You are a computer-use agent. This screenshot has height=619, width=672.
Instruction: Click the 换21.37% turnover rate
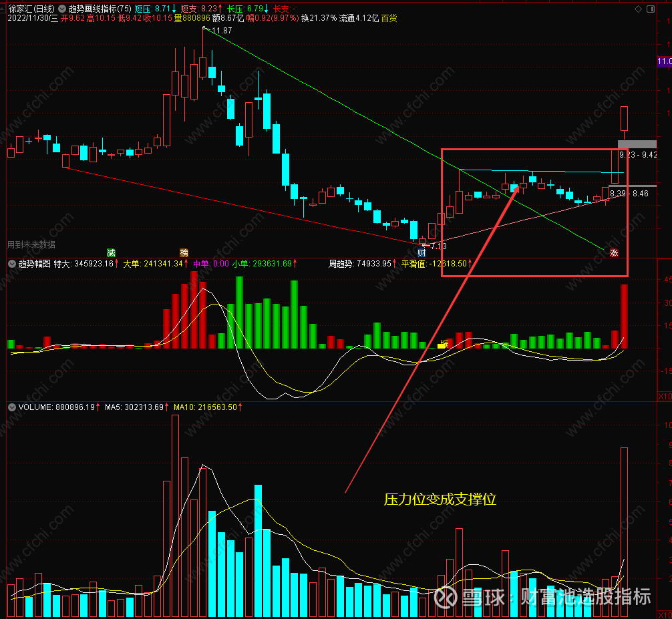[x=319, y=18]
